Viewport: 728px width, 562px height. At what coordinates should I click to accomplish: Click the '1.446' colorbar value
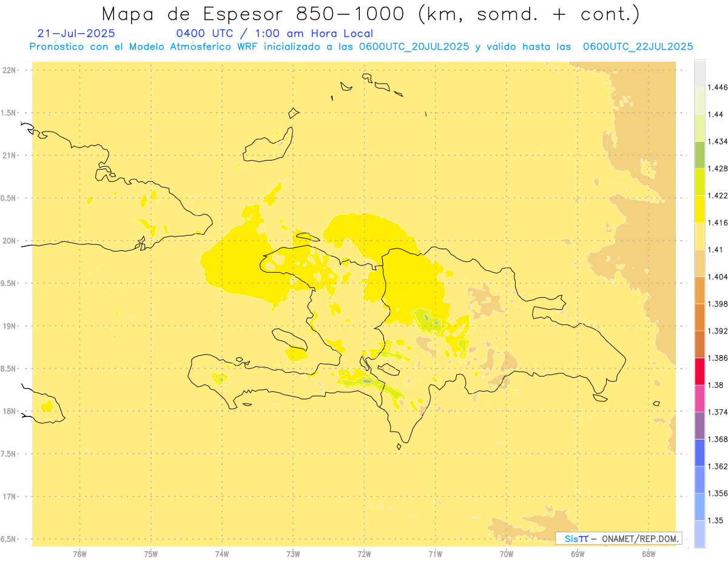click(x=718, y=87)
